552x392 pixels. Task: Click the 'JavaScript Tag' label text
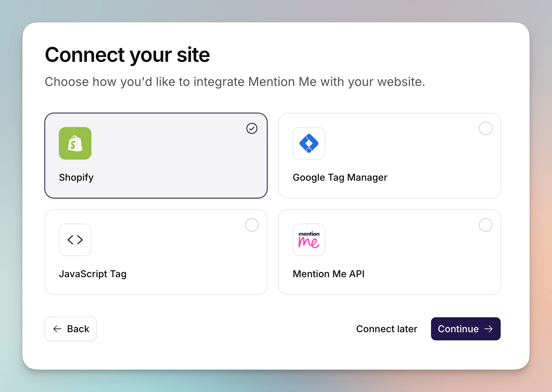pyautogui.click(x=92, y=274)
